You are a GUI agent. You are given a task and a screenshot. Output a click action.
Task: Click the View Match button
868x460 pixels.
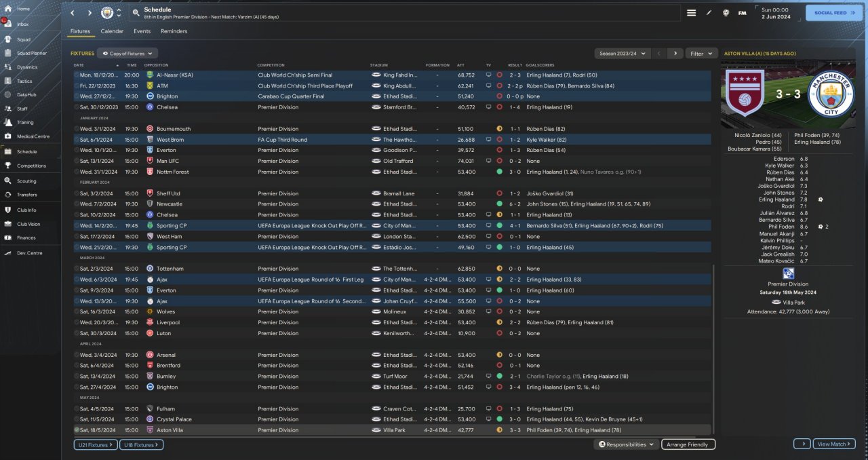click(x=834, y=444)
